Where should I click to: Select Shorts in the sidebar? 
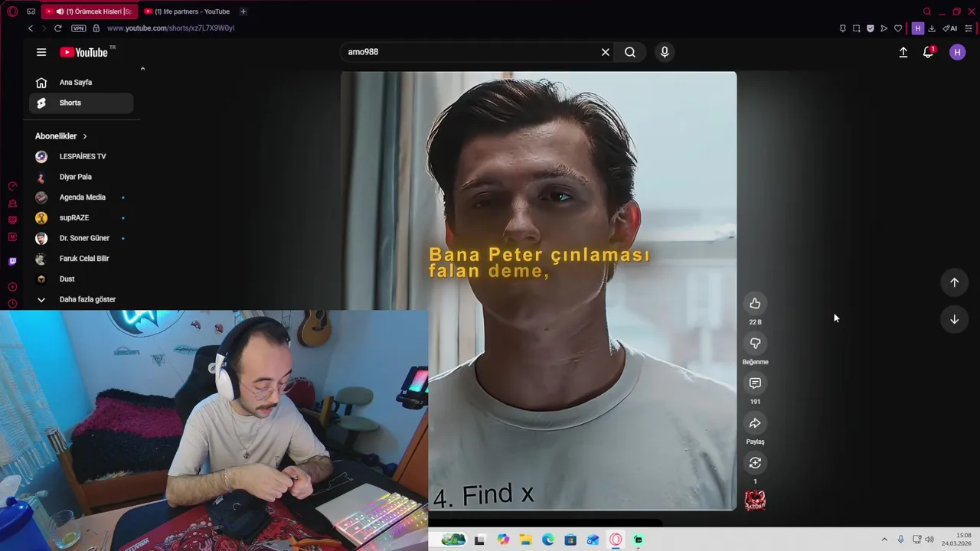click(81, 103)
